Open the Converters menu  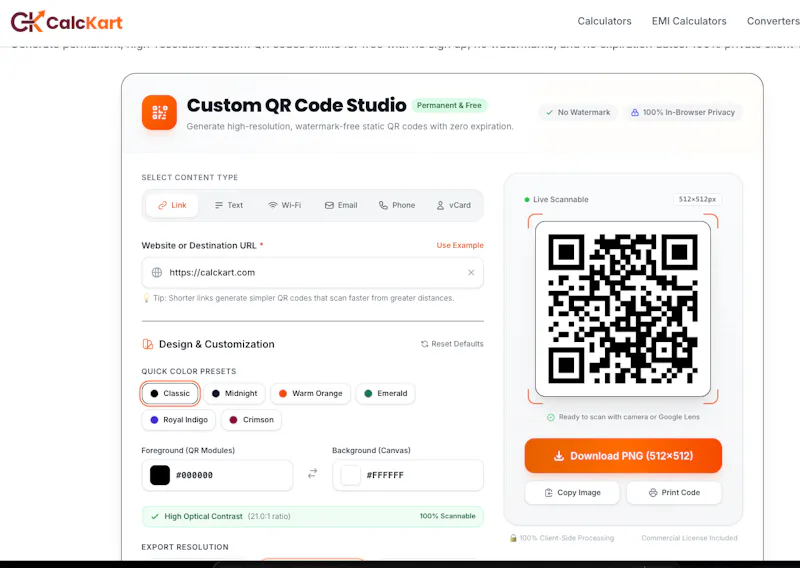click(x=773, y=21)
